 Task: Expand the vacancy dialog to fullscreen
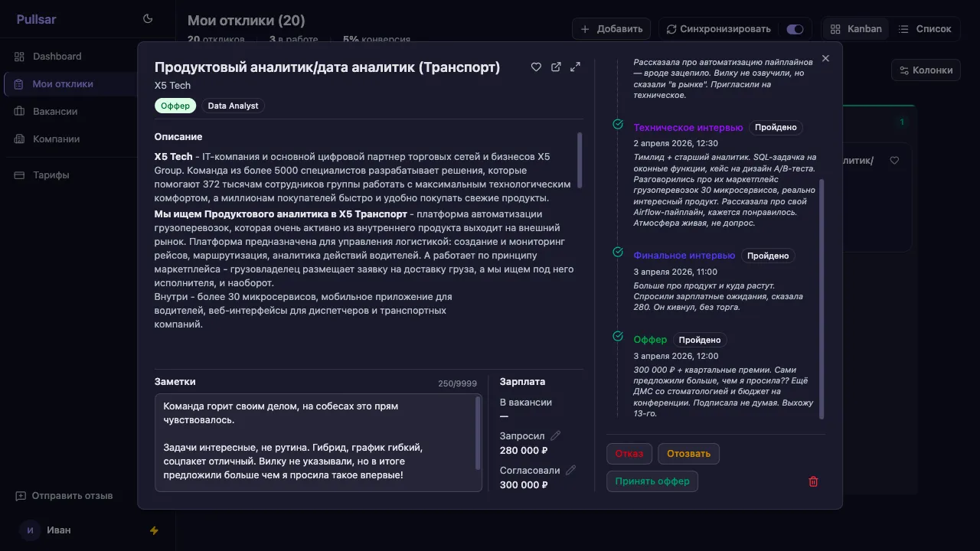(576, 67)
